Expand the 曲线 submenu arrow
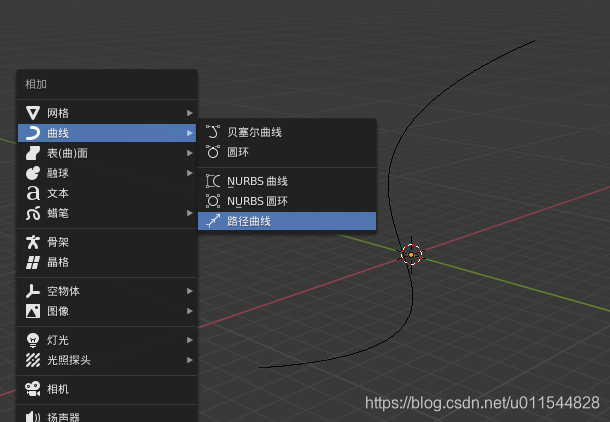Screen dimensions: 610x422 coord(189,133)
